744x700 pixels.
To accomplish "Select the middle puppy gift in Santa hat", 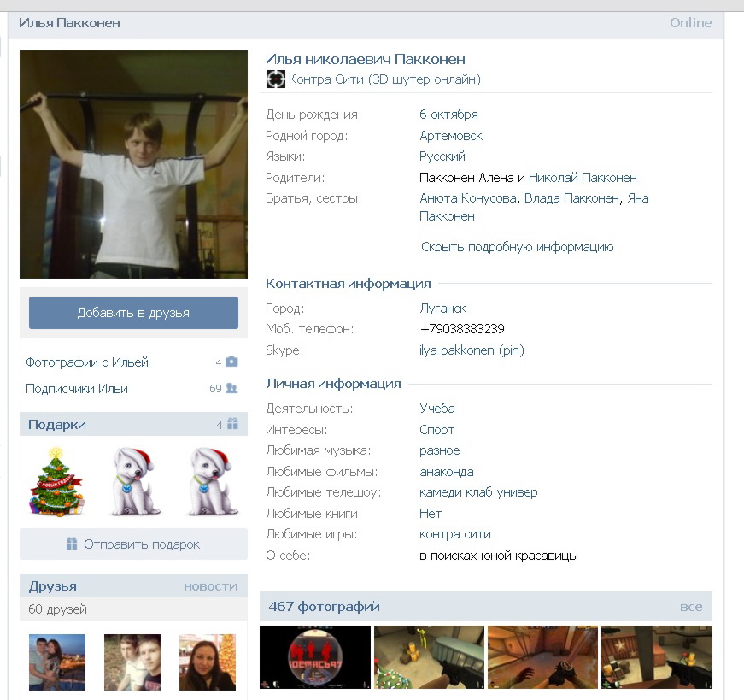I will pyautogui.click(x=132, y=482).
